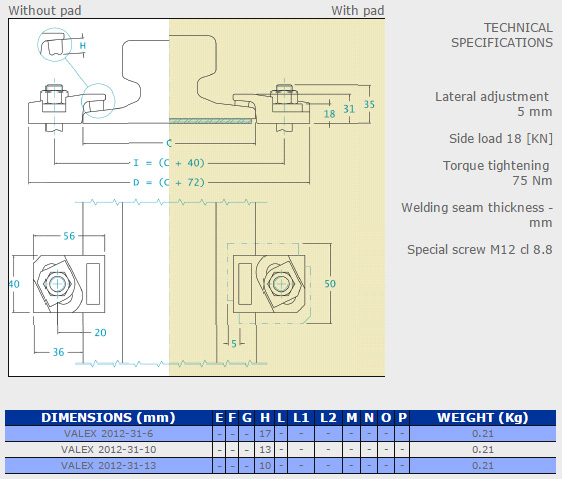Viewport: 562px width, 479px height.
Task: Click the Side load 18 [KN] text
Action: click(501, 138)
